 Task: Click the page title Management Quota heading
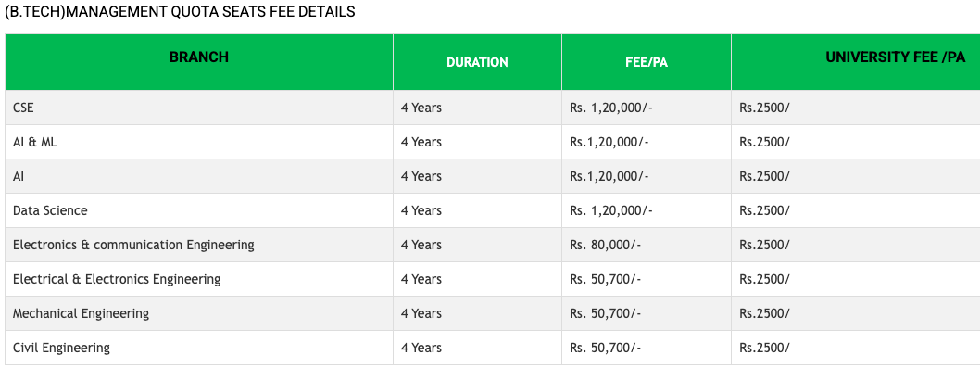180,12
